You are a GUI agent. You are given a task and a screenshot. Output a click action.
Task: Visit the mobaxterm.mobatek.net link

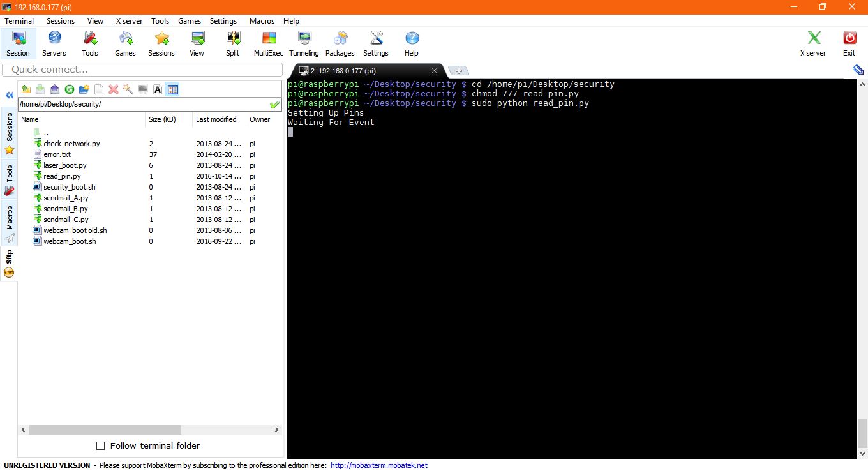pyautogui.click(x=379, y=465)
